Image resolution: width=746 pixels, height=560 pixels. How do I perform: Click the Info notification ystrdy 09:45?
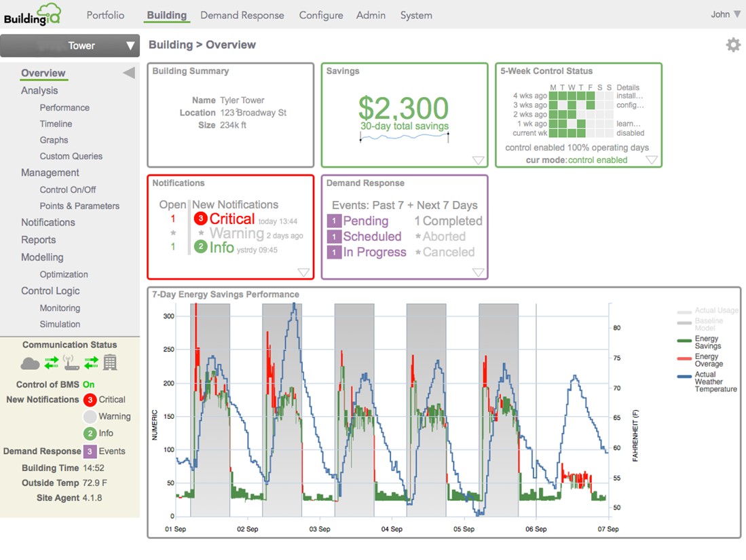point(236,247)
